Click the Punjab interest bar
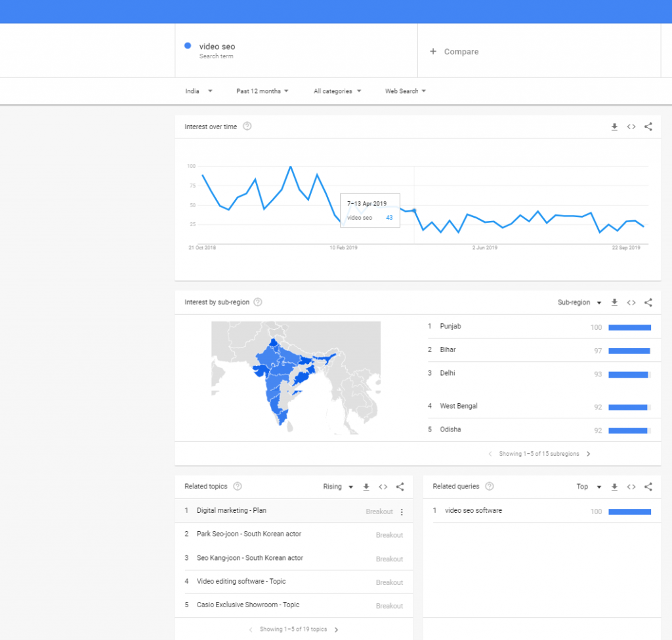Image resolution: width=672 pixels, height=640 pixels. [x=629, y=327]
